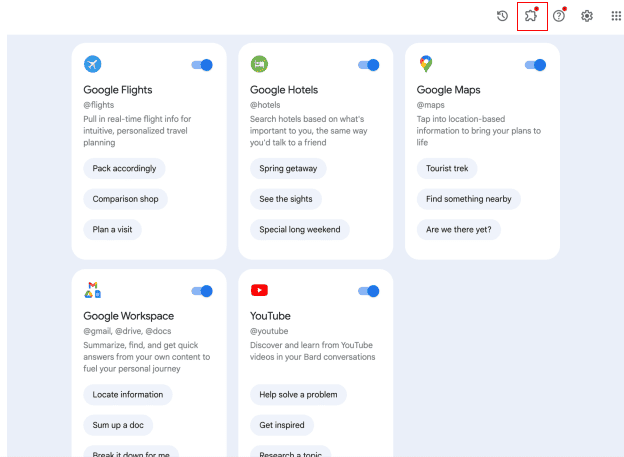Viewport: 624px width, 457px height.
Task: Click the Pull in real-time flight info description
Action: pos(137,131)
